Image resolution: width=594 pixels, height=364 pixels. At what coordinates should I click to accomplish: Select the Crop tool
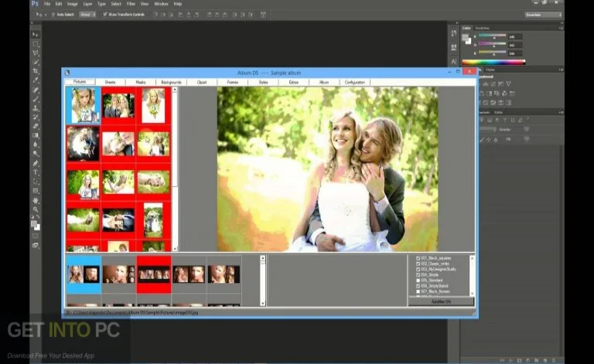click(36, 71)
